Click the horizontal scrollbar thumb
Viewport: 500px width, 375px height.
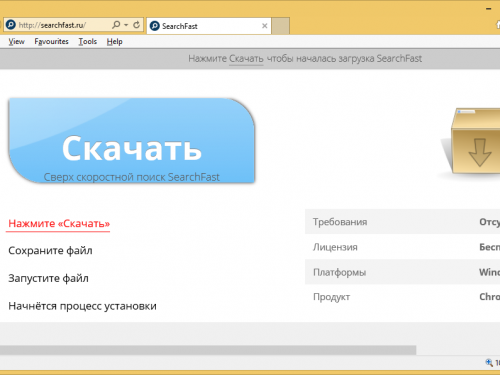pos(208,350)
